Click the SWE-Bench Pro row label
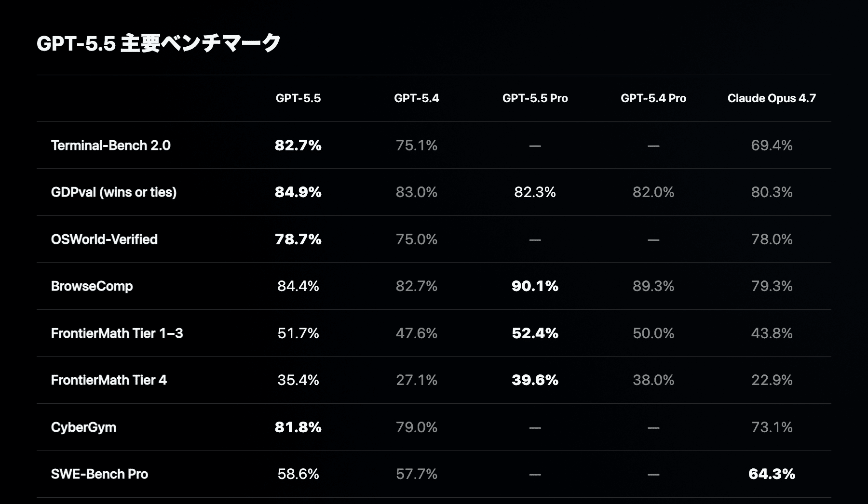The image size is (868, 504). point(100,474)
